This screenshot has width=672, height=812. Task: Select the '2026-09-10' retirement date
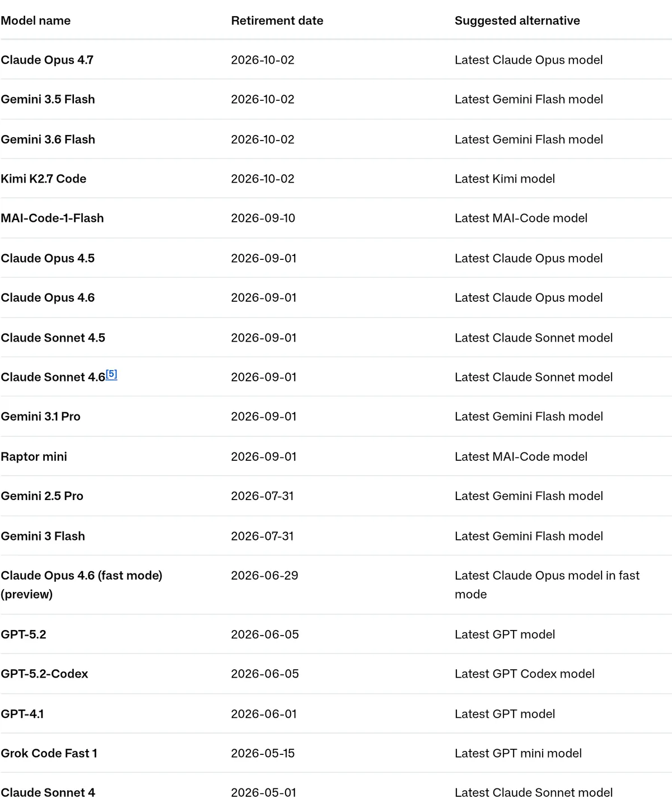point(263,218)
